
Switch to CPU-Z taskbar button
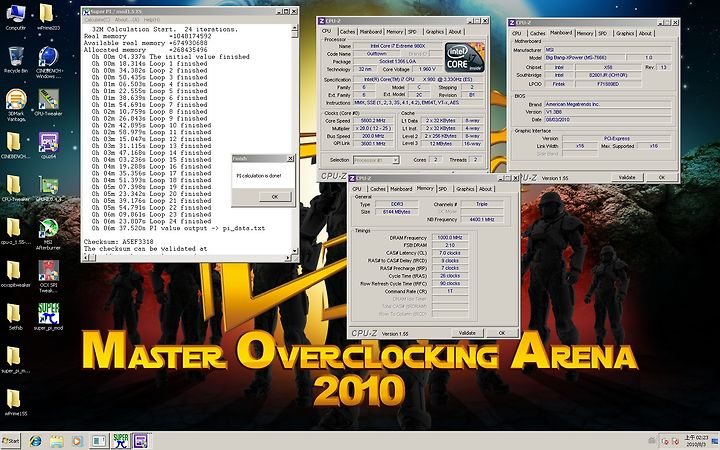click(x=141, y=441)
